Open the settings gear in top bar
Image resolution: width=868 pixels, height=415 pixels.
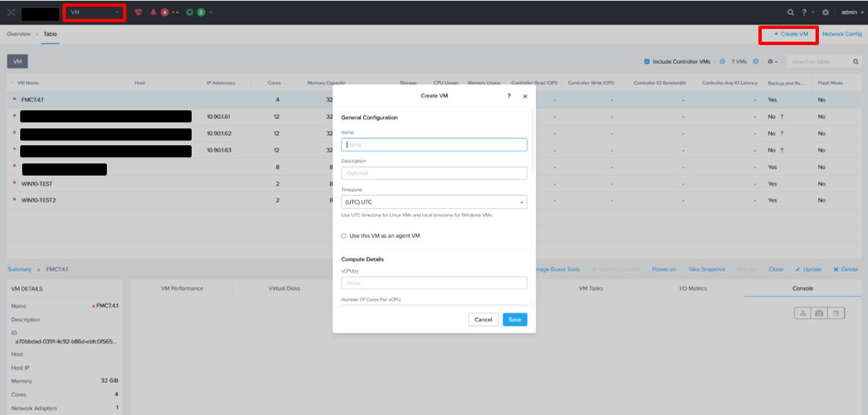[x=825, y=12]
